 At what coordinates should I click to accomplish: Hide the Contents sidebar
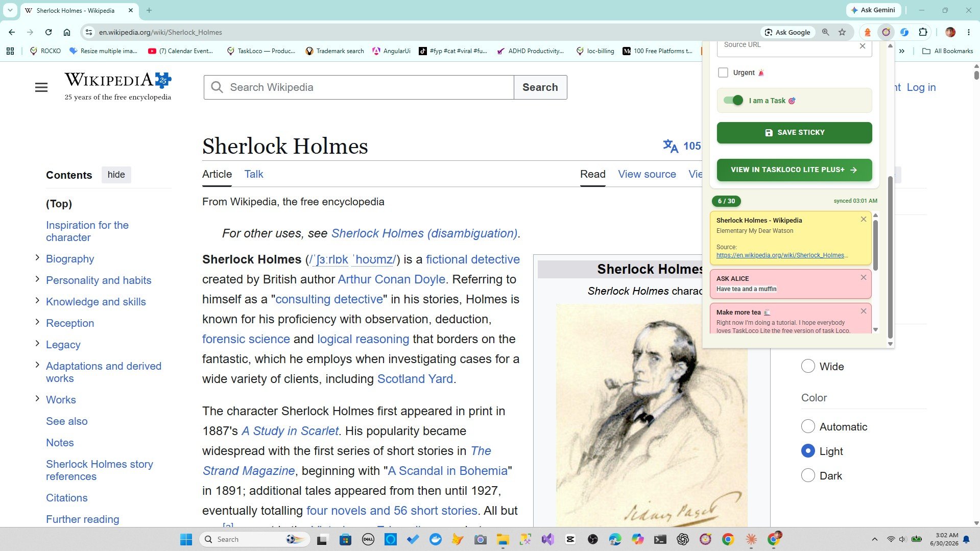point(116,175)
